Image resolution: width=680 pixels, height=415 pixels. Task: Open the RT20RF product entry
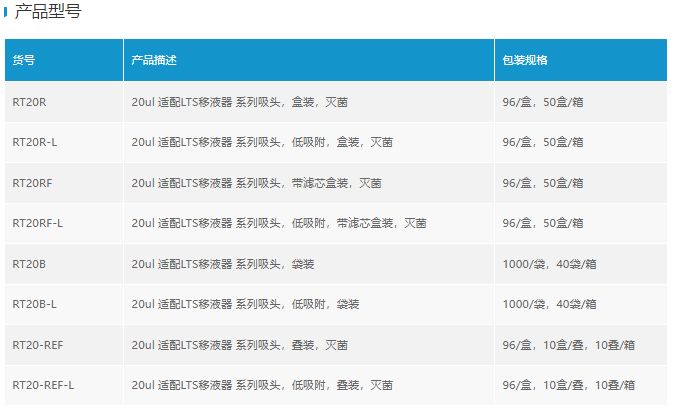click(32, 183)
